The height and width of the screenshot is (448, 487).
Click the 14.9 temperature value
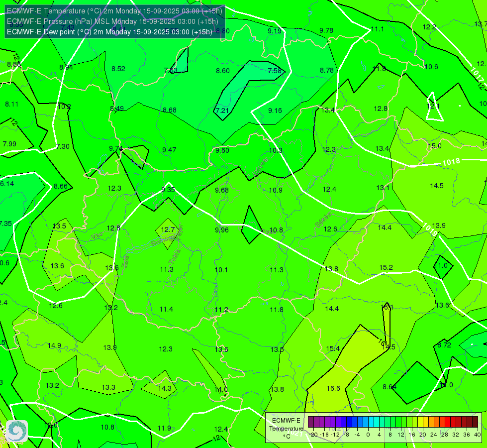coord(54,346)
